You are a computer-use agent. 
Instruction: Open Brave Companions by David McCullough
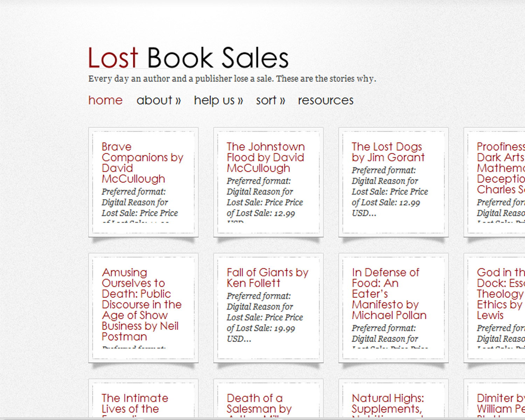tap(142, 163)
